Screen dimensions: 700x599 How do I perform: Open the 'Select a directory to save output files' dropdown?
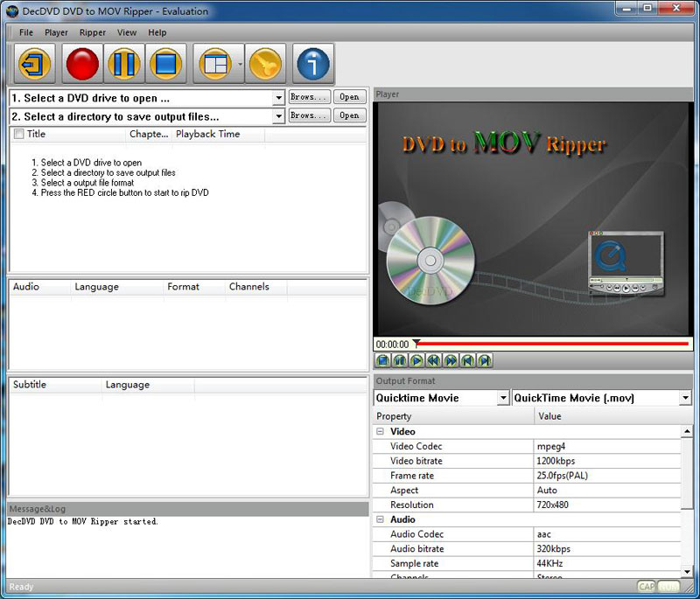click(278, 116)
